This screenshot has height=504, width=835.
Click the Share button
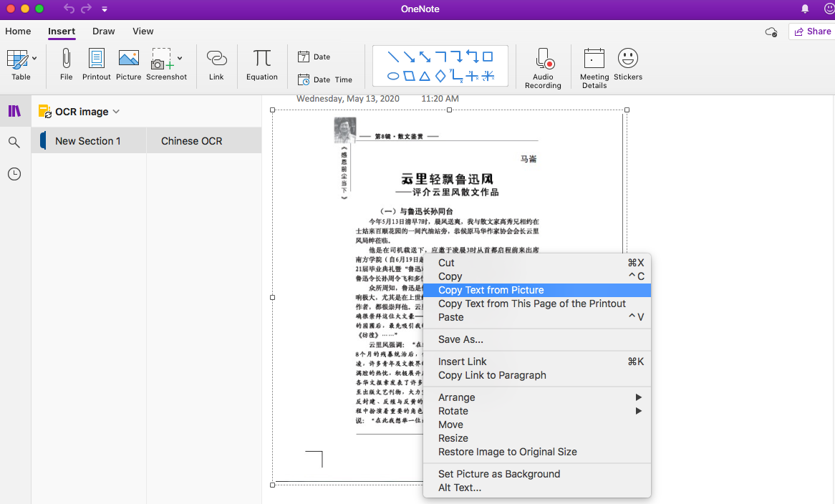(813, 31)
